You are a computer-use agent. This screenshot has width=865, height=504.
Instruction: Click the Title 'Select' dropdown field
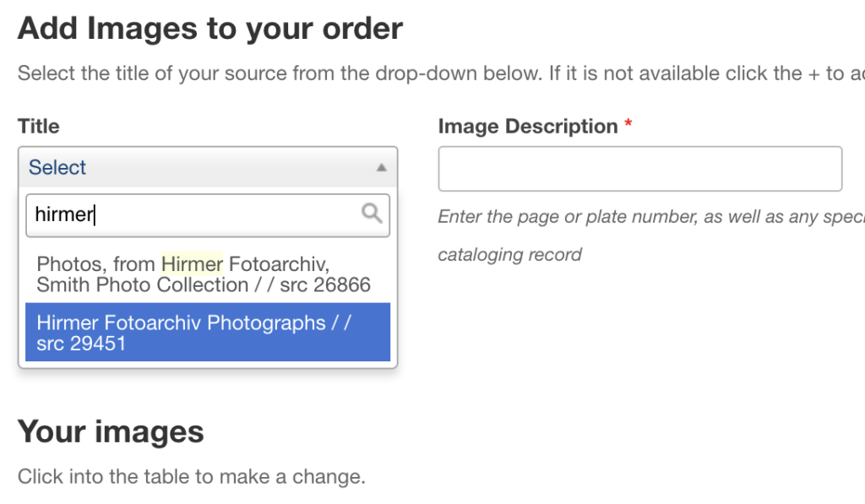pyautogui.click(x=208, y=167)
